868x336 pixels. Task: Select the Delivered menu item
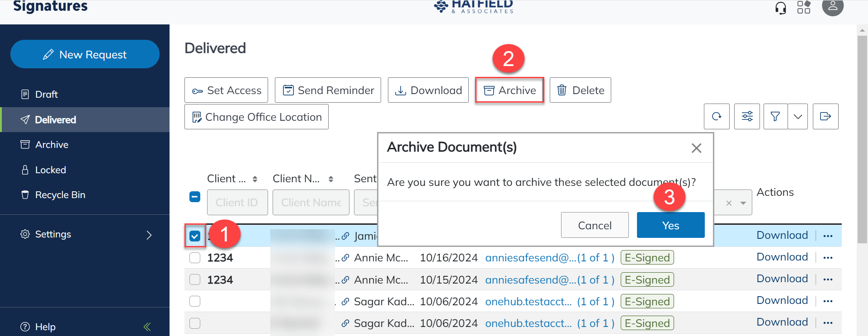pos(85,119)
